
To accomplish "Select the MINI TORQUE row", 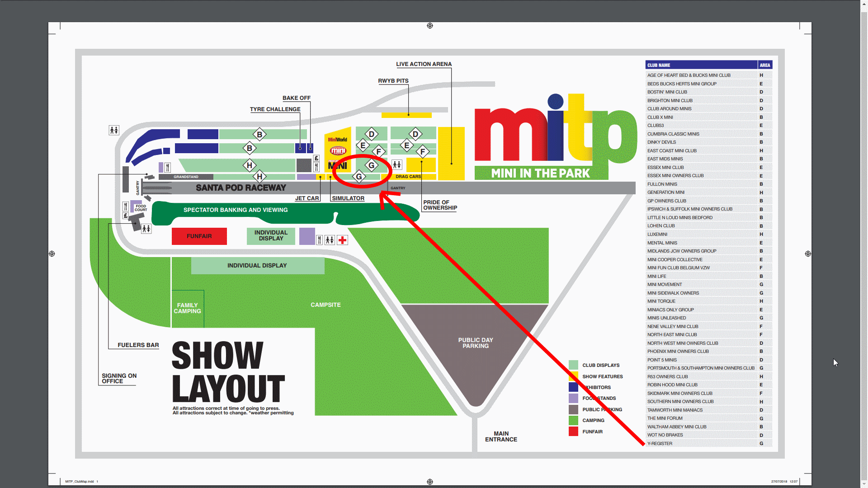I will (708, 301).
